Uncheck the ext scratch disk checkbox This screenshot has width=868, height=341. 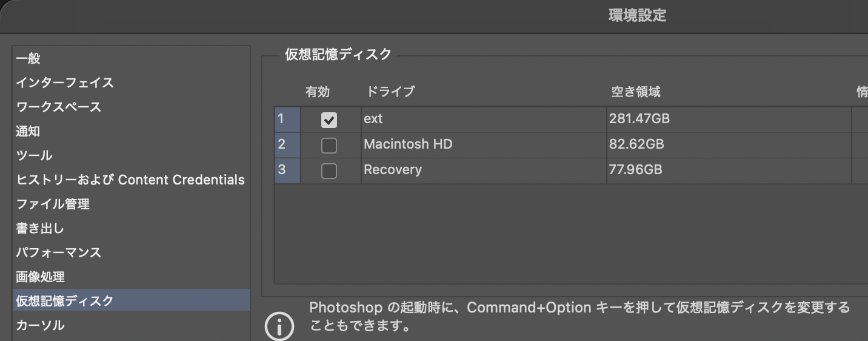pyautogui.click(x=329, y=120)
